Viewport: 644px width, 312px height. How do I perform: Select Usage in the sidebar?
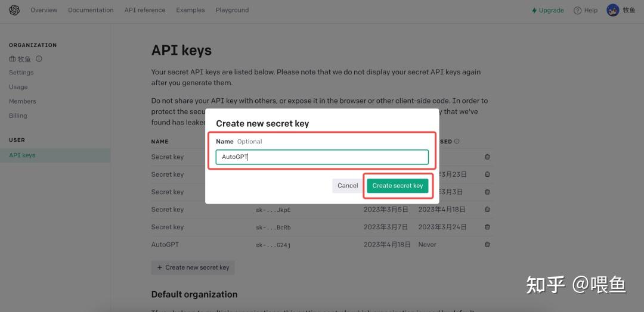[18, 87]
